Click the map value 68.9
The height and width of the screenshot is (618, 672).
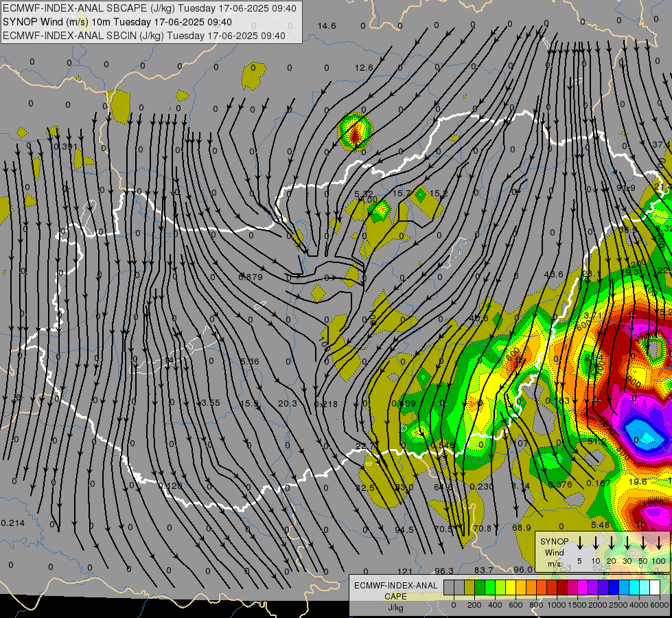point(522,527)
